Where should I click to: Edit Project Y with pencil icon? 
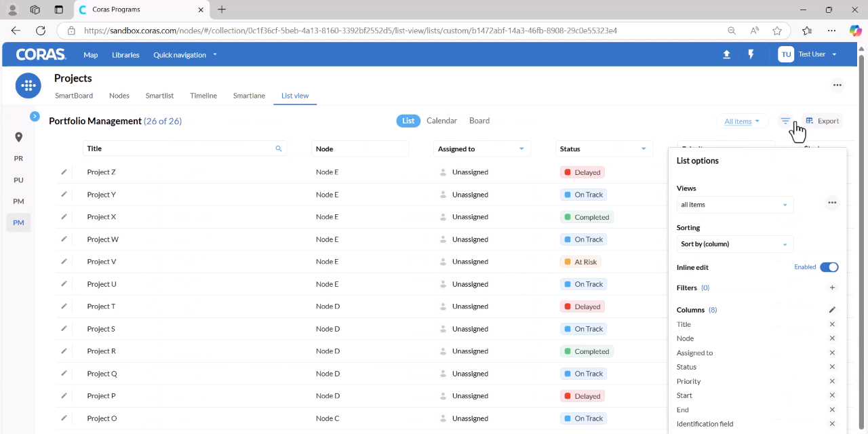[64, 194]
